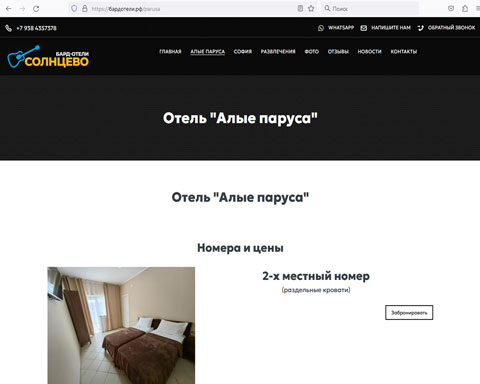Click the callback phone icon

click(420, 28)
